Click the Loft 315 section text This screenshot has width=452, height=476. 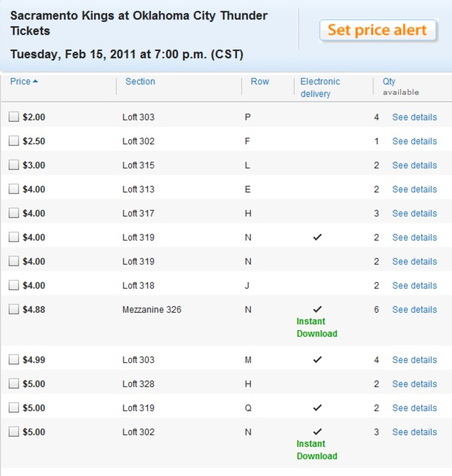(x=138, y=165)
